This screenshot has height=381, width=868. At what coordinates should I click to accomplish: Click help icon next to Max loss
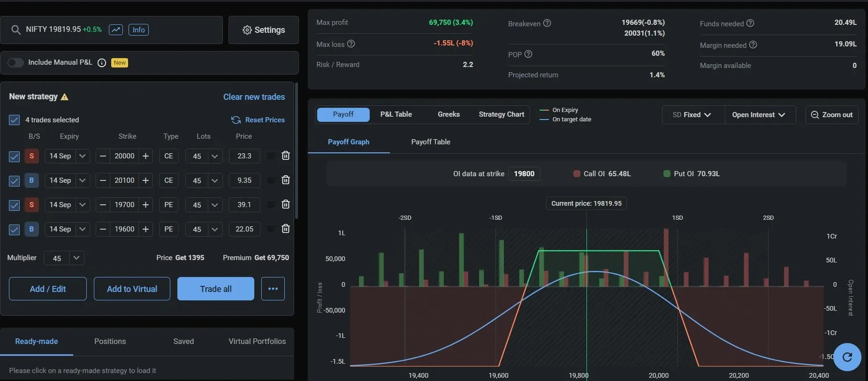tap(351, 44)
